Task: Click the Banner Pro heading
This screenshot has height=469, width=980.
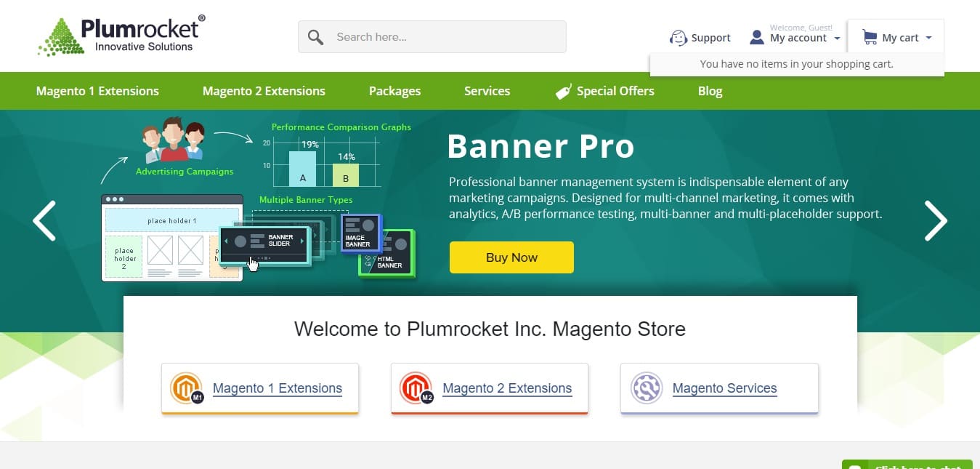Action: pos(540,146)
